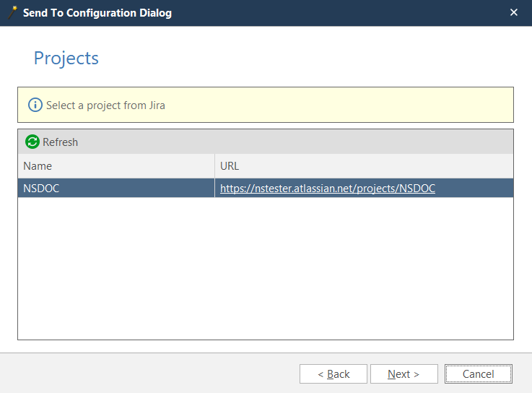This screenshot has height=393, width=532.
Task: Click blank toolbar space right of Refresh
Action: (x=289, y=142)
